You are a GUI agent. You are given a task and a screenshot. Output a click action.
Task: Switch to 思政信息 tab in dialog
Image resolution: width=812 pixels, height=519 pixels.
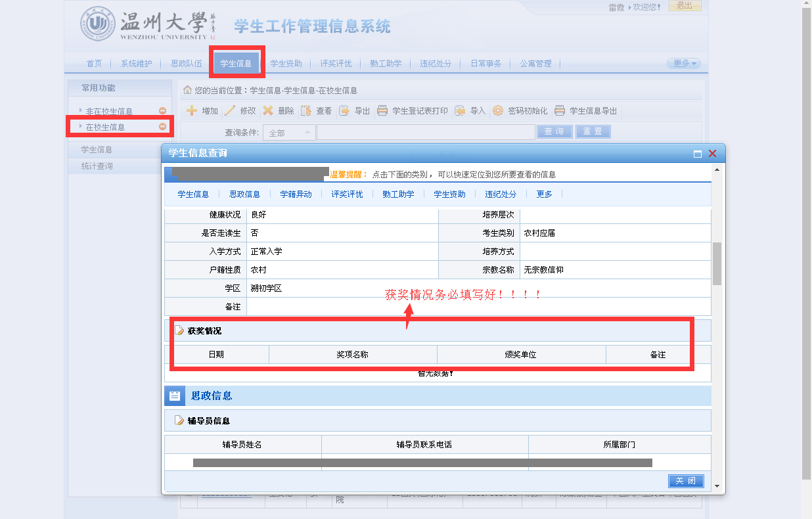[244, 194]
